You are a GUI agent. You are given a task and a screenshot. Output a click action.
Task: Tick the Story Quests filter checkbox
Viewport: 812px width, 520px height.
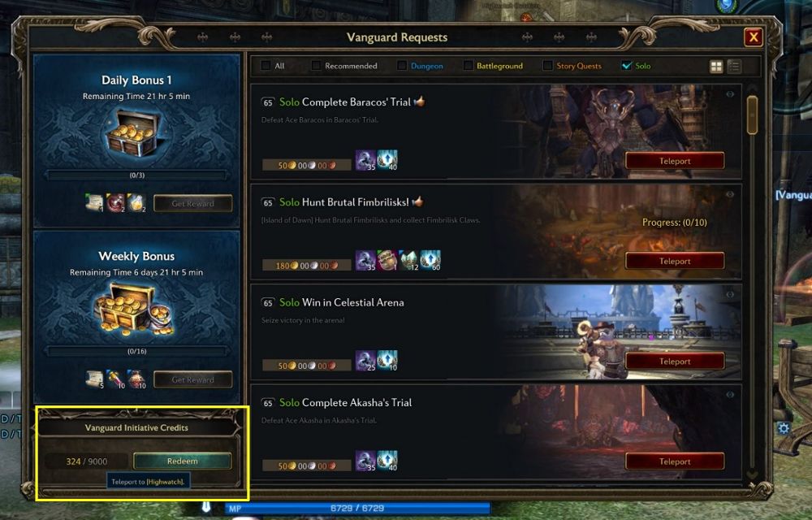(547, 66)
